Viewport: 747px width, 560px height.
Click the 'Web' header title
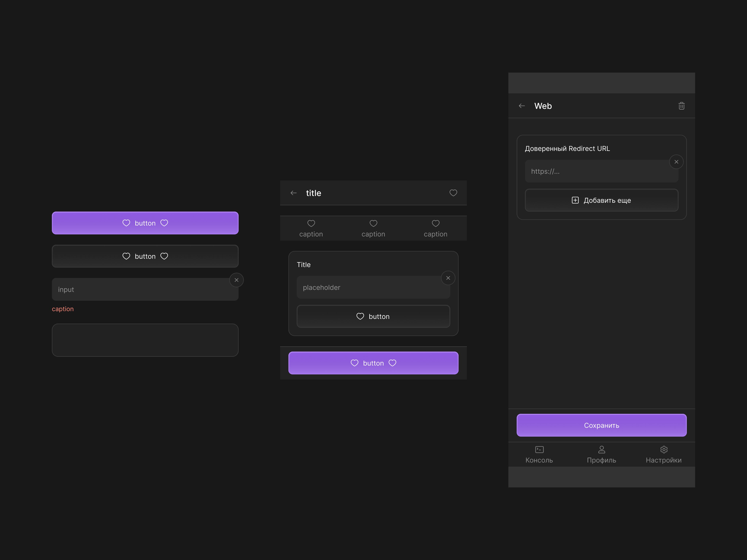(x=543, y=106)
